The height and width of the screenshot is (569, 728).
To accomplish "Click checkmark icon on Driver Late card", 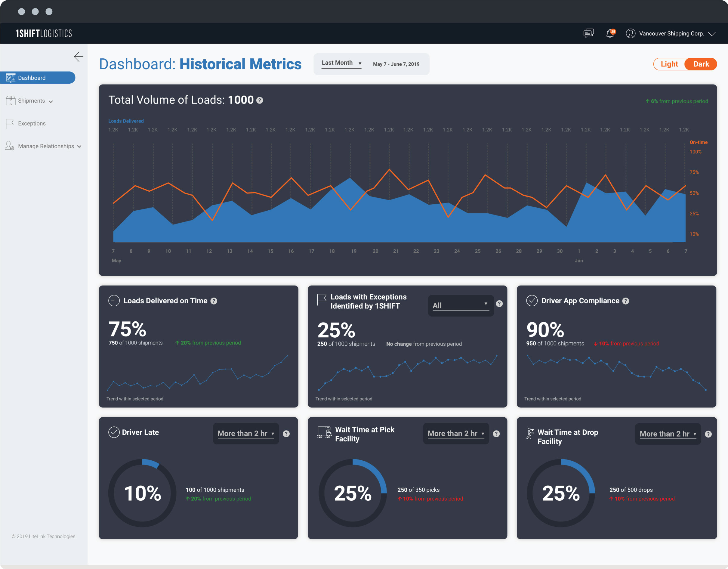I will coord(114,432).
